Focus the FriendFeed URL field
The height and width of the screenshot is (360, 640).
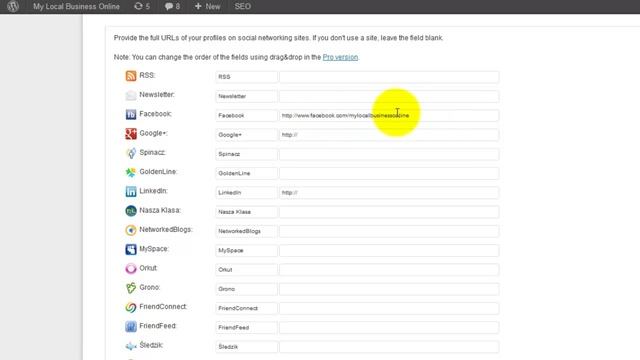(389, 327)
